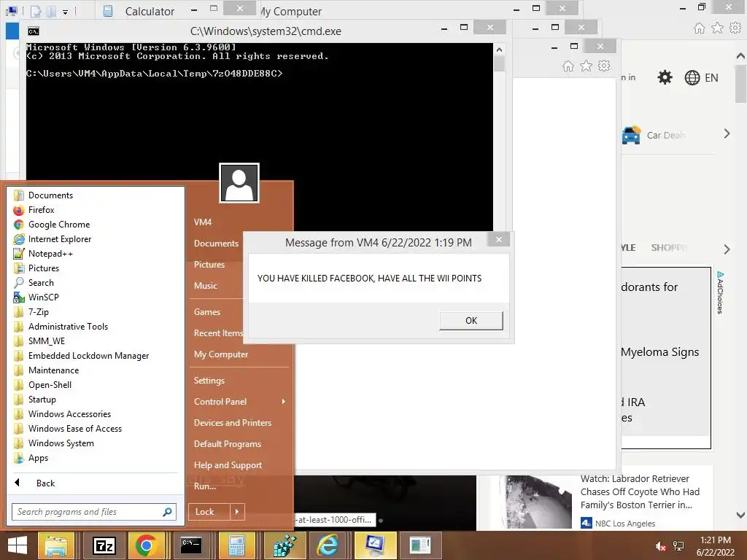Screen dimensions: 747x560
Task: Open the browser page settings gear icon
Action: 665,77
